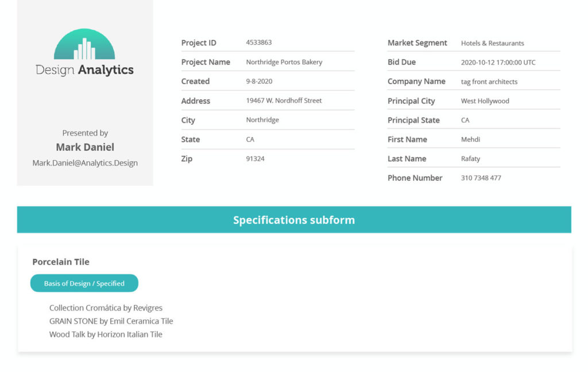Click the Basis of Design / Specified button
The height and width of the screenshot is (372, 588).
(x=84, y=283)
